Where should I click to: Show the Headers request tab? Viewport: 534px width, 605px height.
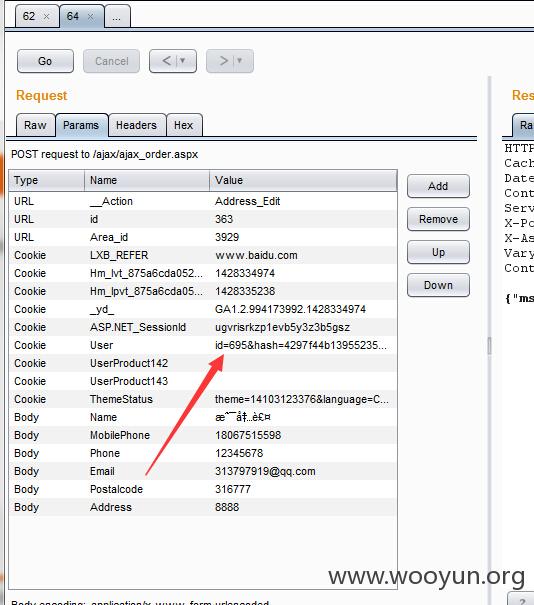[137, 125]
